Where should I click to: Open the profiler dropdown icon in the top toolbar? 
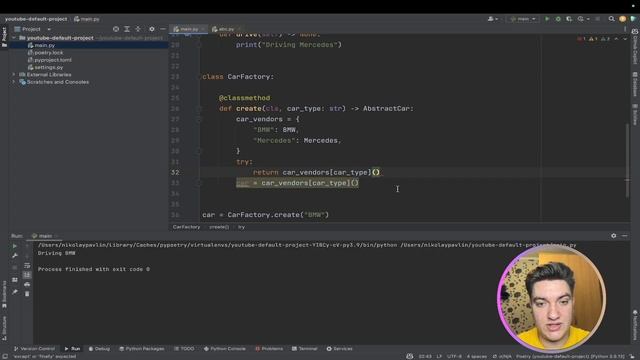tap(582, 19)
